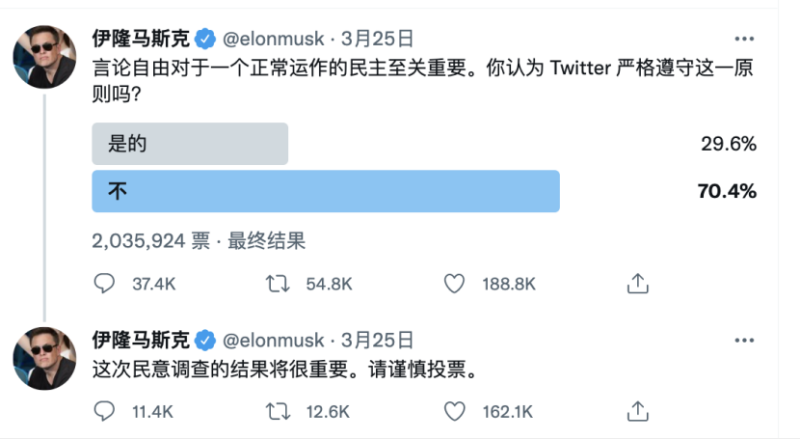The height and width of the screenshot is (440, 800).
Task: Click profile avatar of second tweet
Action: [44, 358]
